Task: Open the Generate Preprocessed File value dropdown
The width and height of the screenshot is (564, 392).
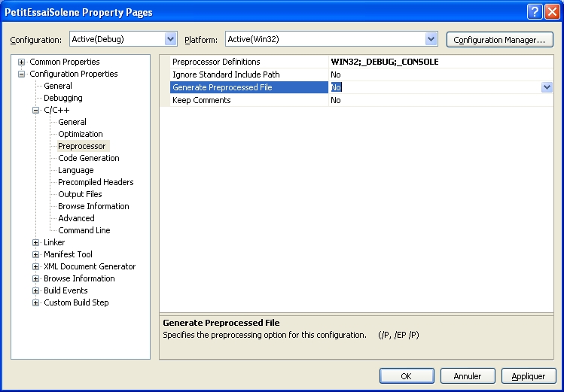Action: pos(547,87)
